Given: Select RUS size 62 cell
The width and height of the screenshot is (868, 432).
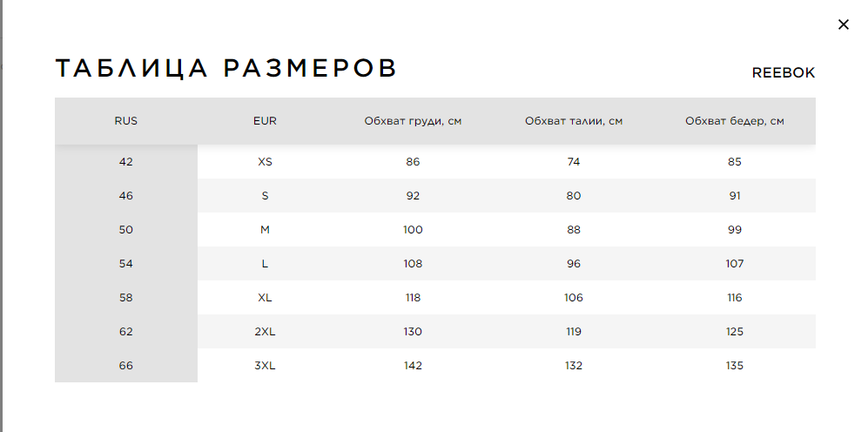Looking at the screenshot, I should tap(126, 332).
